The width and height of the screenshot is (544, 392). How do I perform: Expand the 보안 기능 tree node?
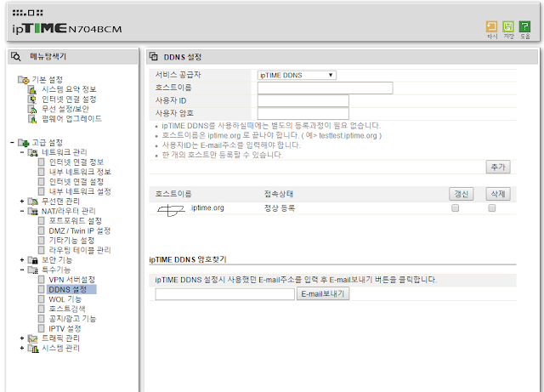tap(22, 259)
